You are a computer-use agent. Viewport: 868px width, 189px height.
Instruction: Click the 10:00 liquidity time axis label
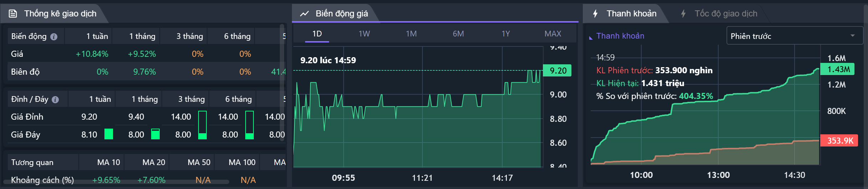(x=641, y=175)
